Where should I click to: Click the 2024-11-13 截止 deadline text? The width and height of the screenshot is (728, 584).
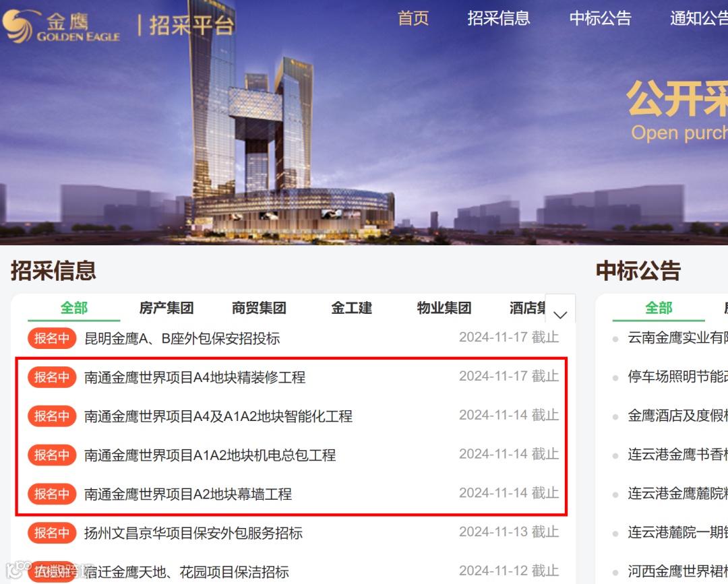coord(509,532)
